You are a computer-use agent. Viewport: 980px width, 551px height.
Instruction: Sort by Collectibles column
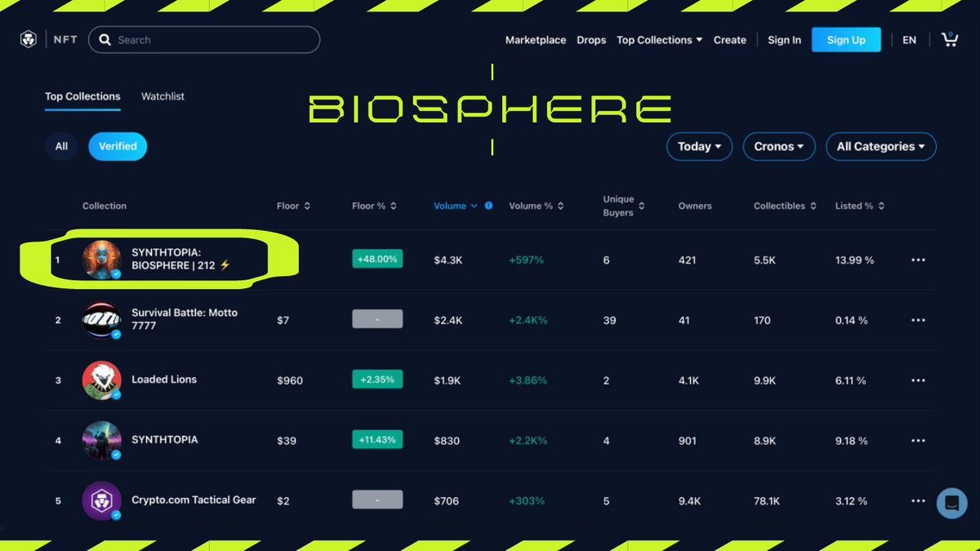point(785,206)
